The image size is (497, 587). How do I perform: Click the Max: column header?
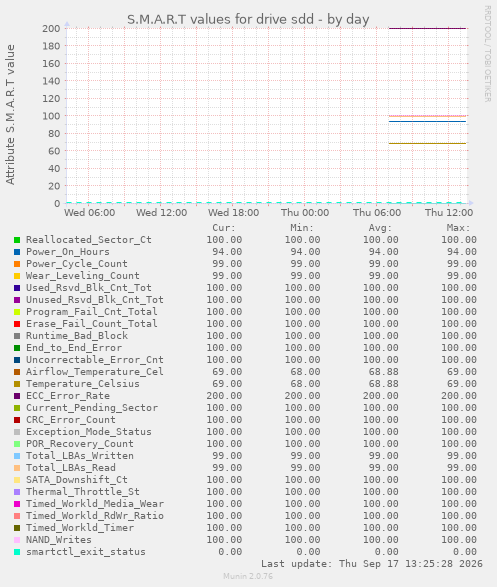pyautogui.click(x=458, y=228)
